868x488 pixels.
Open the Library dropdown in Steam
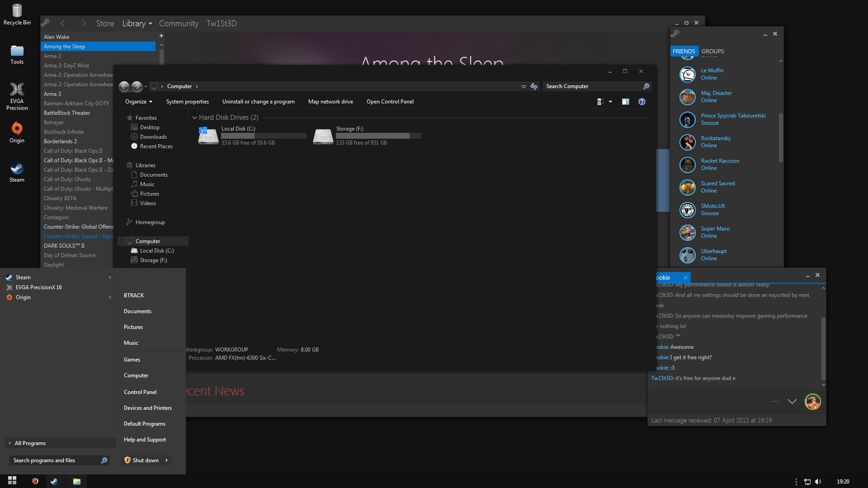tap(137, 23)
